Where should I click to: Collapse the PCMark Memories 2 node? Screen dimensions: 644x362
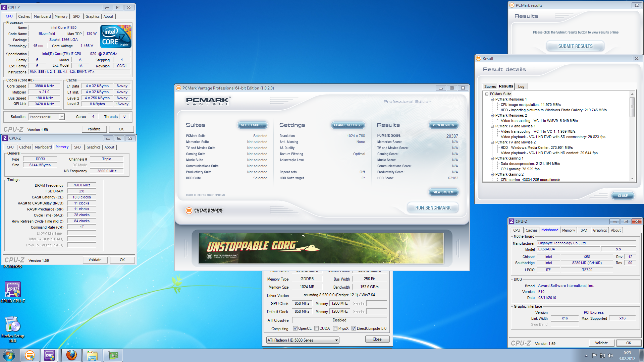click(x=492, y=115)
